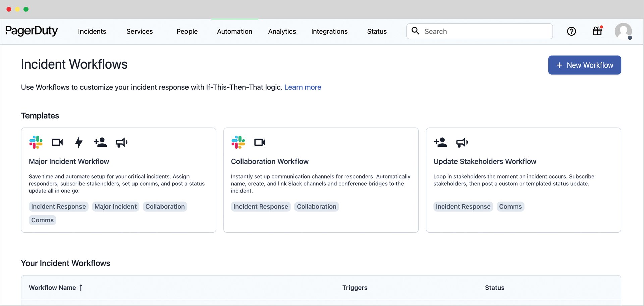Open the Incidents menu

[x=92, y=31]
